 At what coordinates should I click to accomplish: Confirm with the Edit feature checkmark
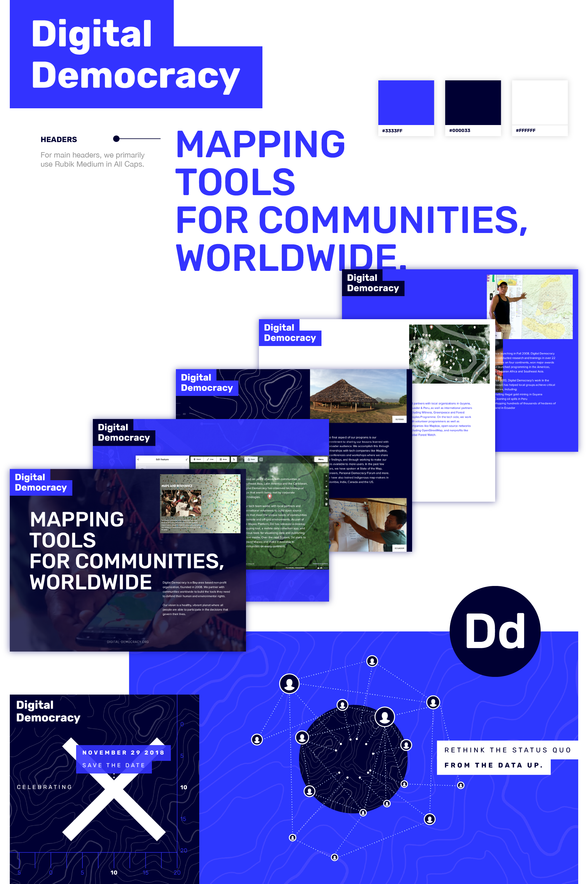tap(187, 460)
